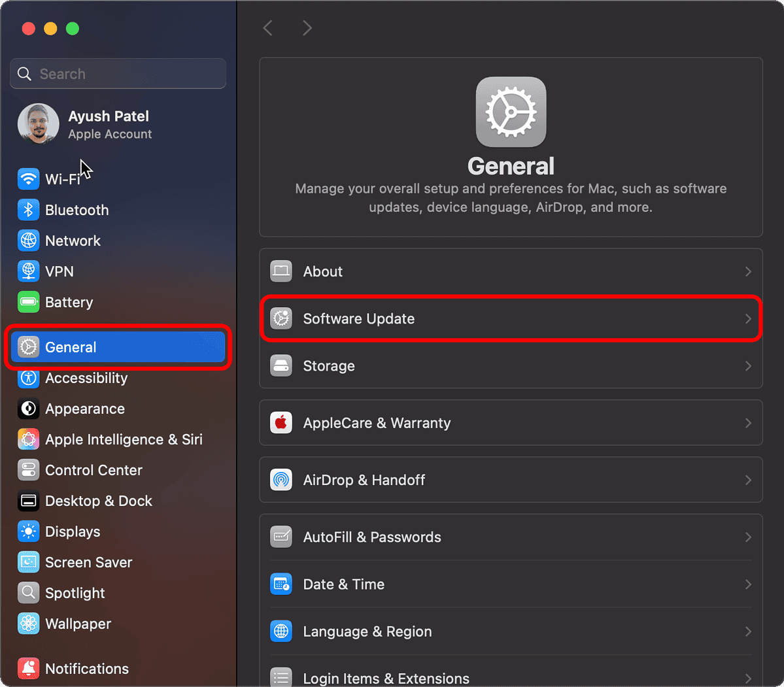The width and height of the screenshot is (784, 687).
Task: Click the AppleCare & Warranty apple icon
Action: [x=281, y=423]
